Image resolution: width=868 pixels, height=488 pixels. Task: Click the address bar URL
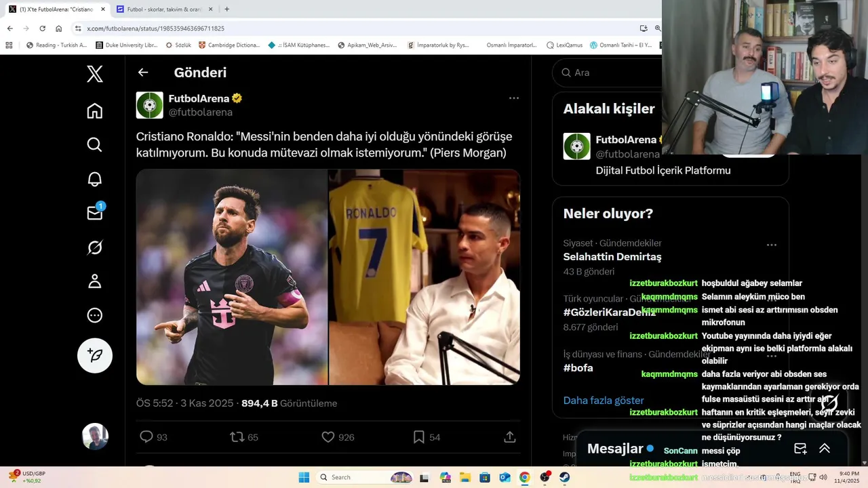(156, 28)
